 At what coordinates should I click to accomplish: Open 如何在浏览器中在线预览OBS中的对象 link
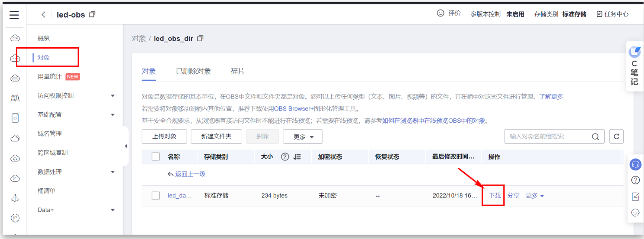click(x=434, y=121)
